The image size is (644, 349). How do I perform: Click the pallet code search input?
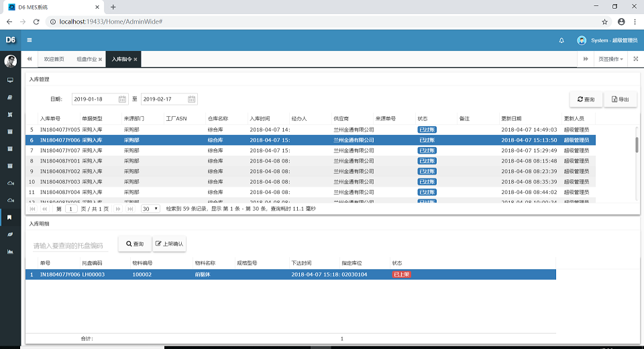click(x=70, y=246)
